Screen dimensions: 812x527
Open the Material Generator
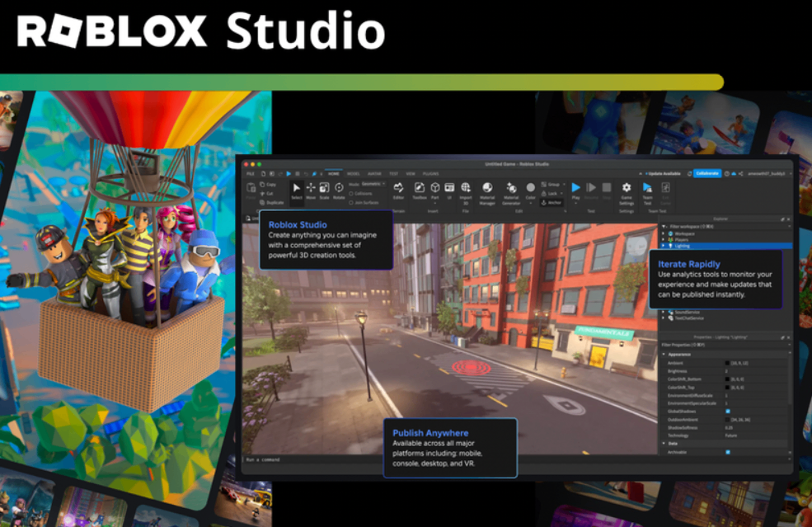pyautogui.click(x=512, y=193)
